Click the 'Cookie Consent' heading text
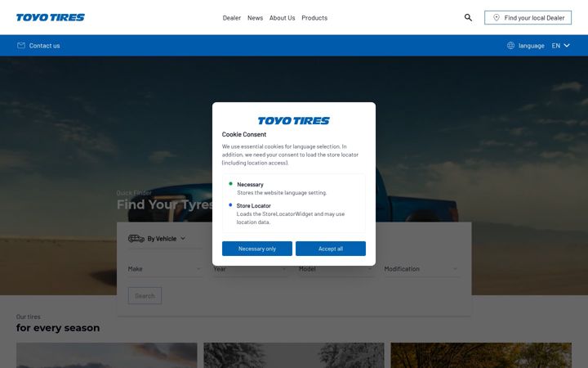The width and height of the screenshot is (588, 368). pos(243,134)
